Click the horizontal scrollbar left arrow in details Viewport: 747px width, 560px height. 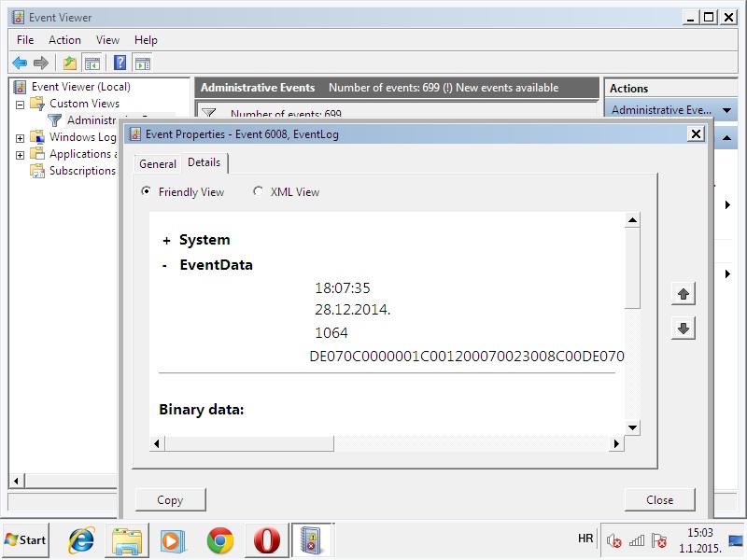157,444
